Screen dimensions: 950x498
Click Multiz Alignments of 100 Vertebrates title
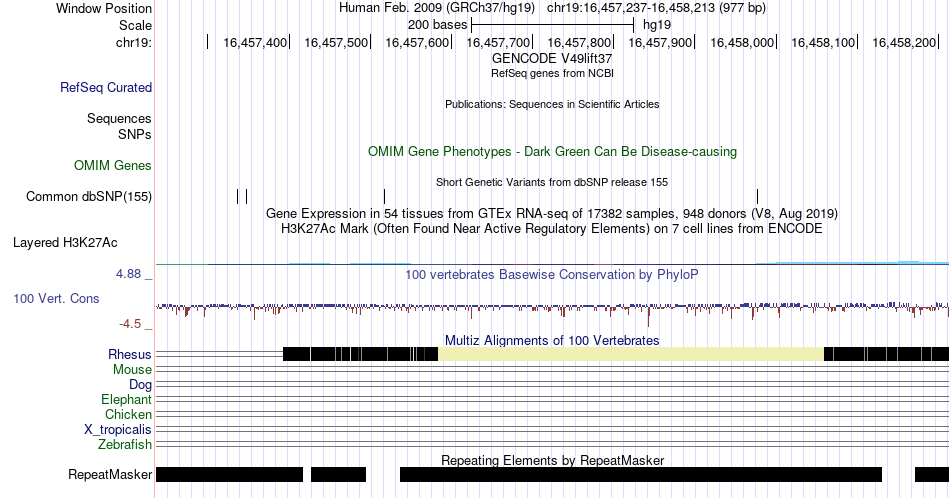552,340
